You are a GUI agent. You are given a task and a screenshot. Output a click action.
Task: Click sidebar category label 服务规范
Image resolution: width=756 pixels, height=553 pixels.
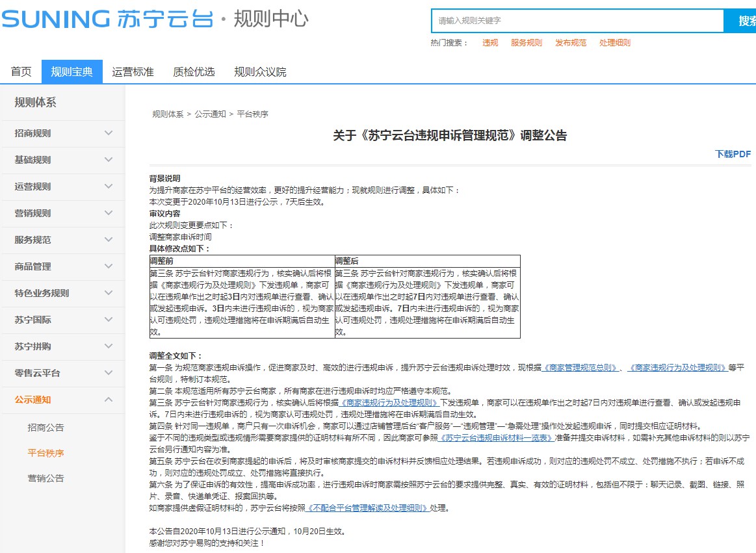[33, 240]
